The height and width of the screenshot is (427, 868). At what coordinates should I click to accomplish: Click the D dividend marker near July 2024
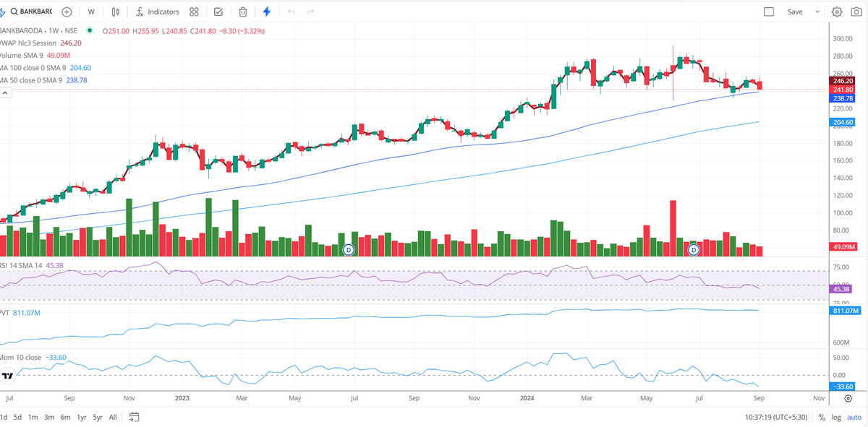694,249
